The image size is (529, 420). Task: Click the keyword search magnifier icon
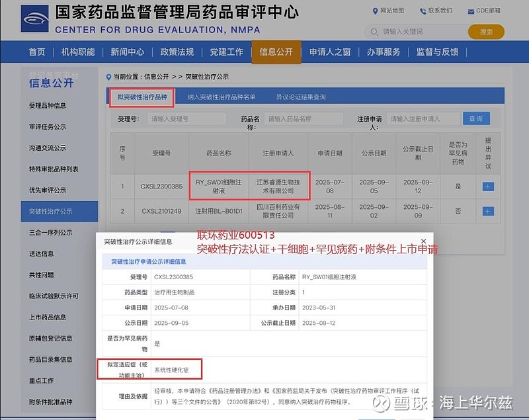coord(374,32)
